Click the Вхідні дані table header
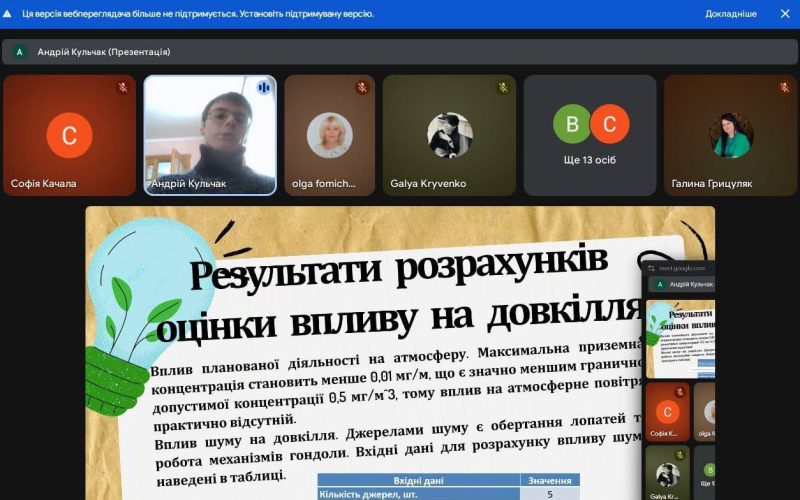 (418, 480)
